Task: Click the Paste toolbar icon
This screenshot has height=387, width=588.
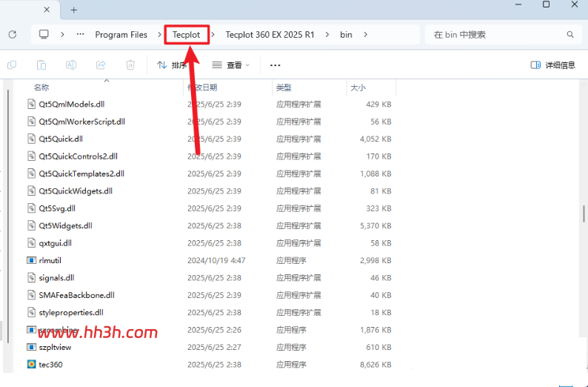Action: 41,65
